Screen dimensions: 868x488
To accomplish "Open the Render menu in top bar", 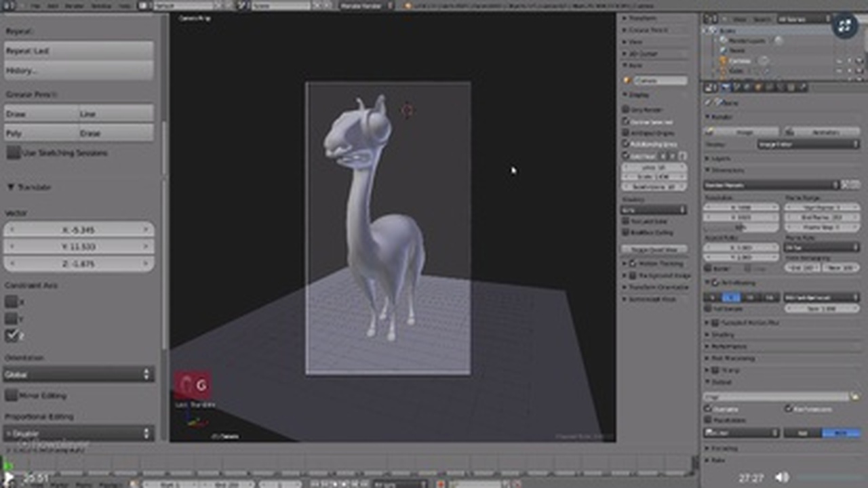I will click(x=75, y=5).
